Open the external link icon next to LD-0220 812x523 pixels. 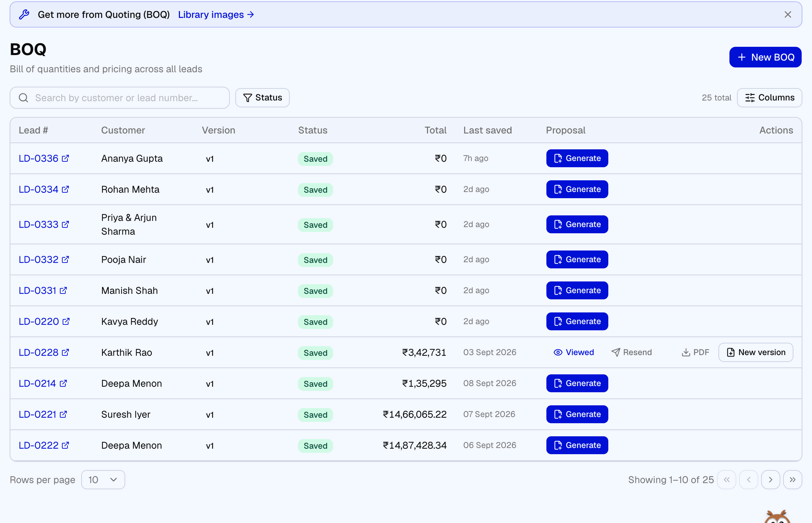point(66,321)
